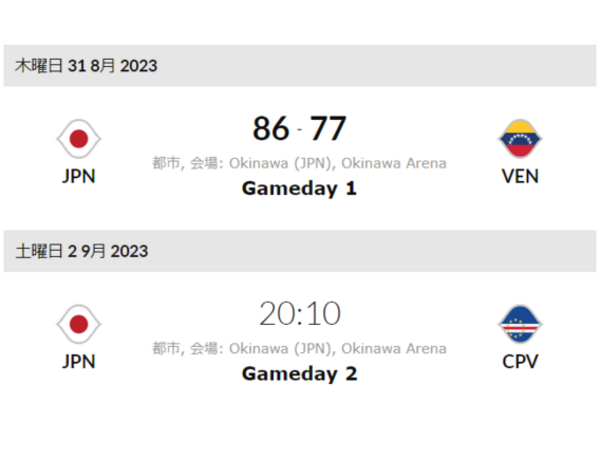Click the score 86 for Japan
Screen dimensions: 600x450
[x=271, y=128]
